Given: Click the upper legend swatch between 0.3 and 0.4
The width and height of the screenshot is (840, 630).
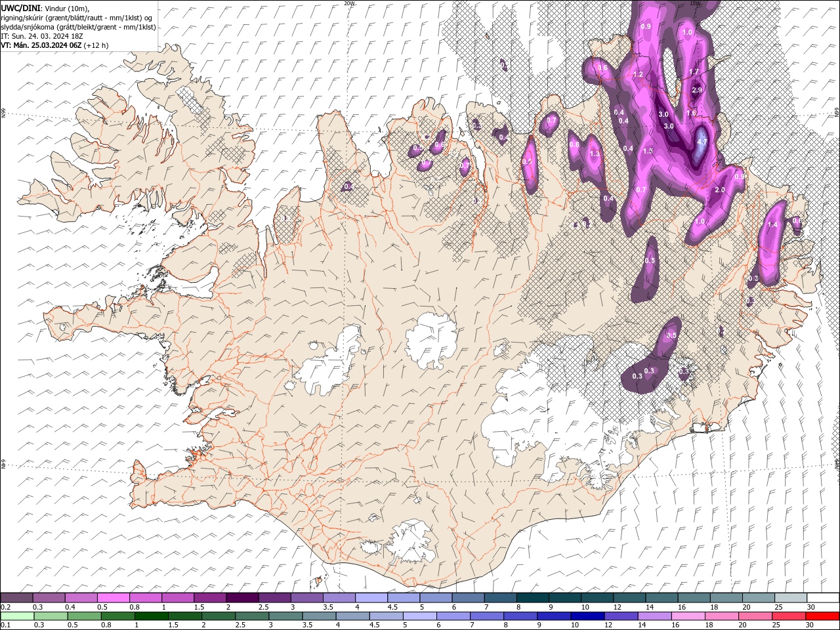Looking at the screenshot, I should (x=49, y=598).
